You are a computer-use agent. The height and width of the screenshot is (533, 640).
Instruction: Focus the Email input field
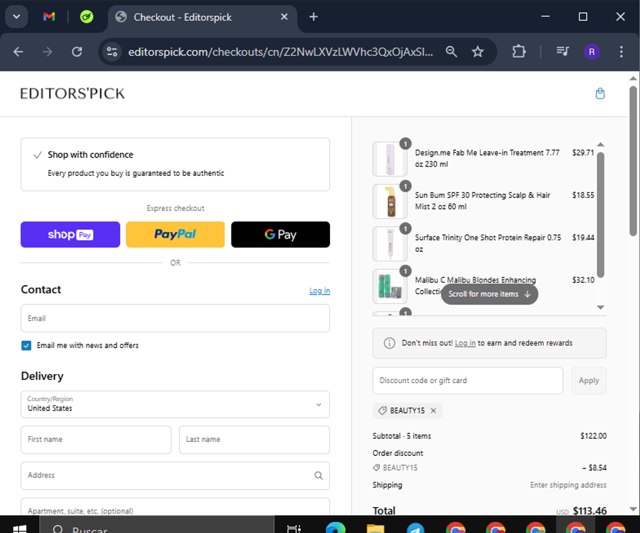175,318
